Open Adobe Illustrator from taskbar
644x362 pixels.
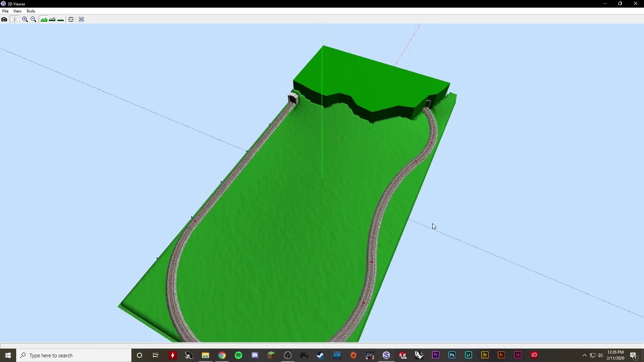point(501,355)
